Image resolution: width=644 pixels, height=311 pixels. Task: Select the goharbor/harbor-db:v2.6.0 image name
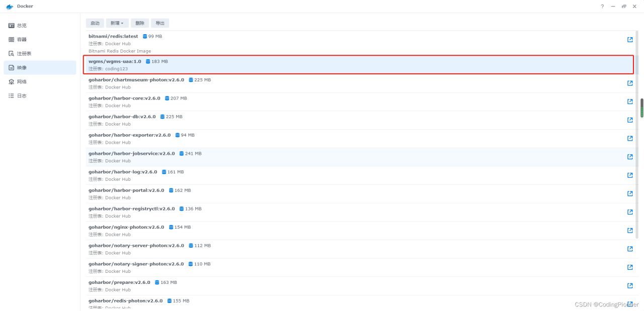122,117
